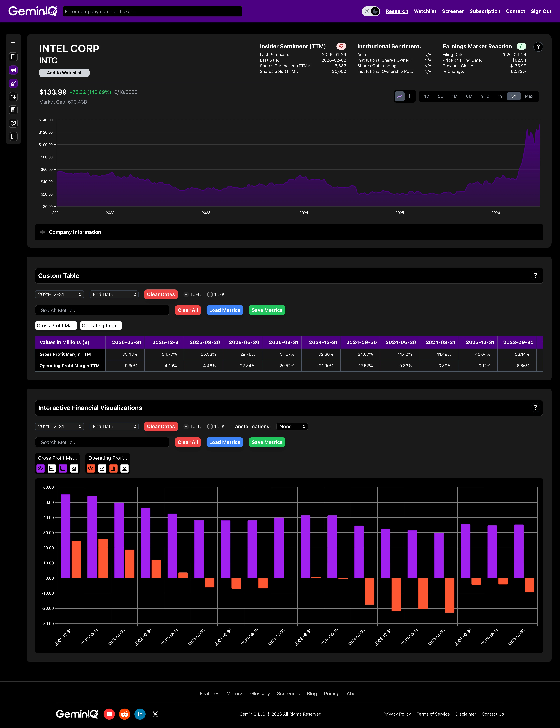
Task: Open the handshake icon in sidebar
Action: (13, 123)
